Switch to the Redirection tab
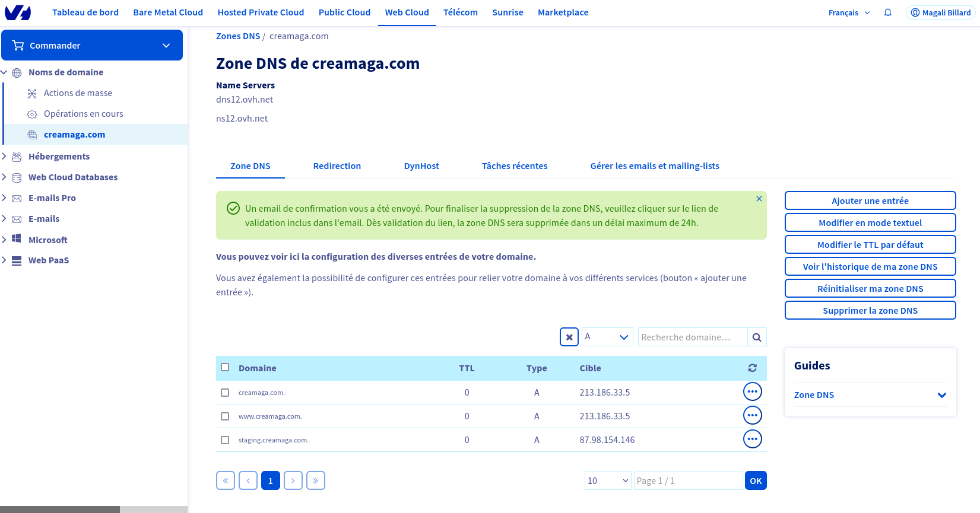This screenshot has height=513, width=980. point(337,166)
